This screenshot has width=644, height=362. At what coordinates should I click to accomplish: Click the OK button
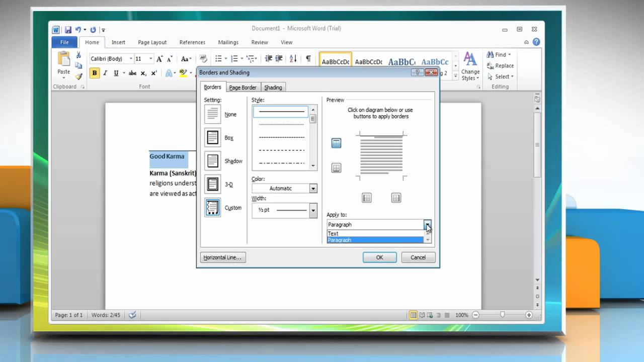tap(379, 257)
